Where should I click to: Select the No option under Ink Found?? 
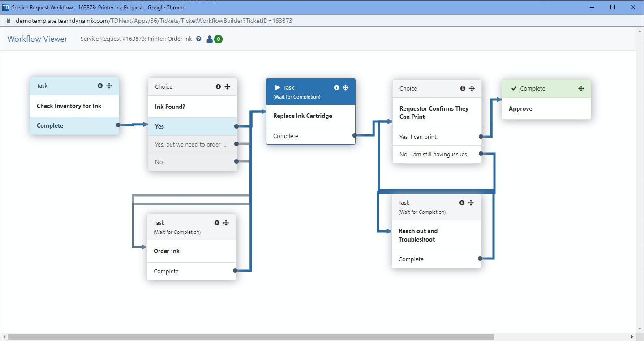pos(193,162)
